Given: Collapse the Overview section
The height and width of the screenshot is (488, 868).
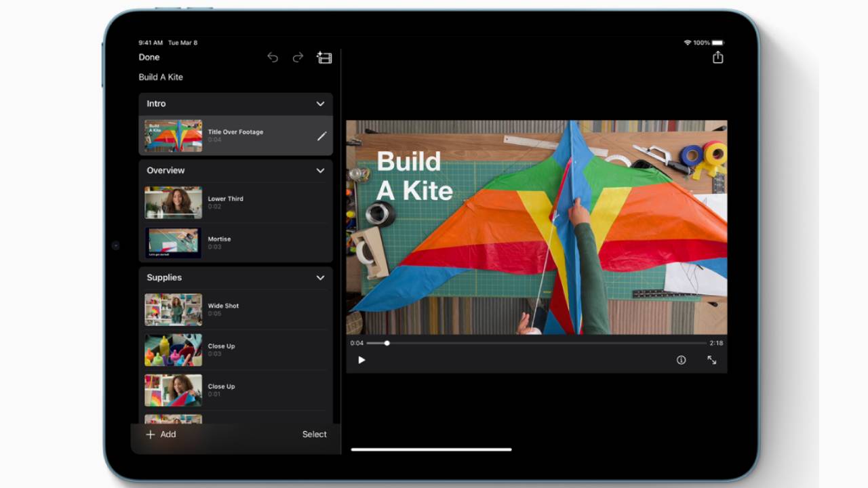Looking at the screenshot, I should [x=321, y=170].
